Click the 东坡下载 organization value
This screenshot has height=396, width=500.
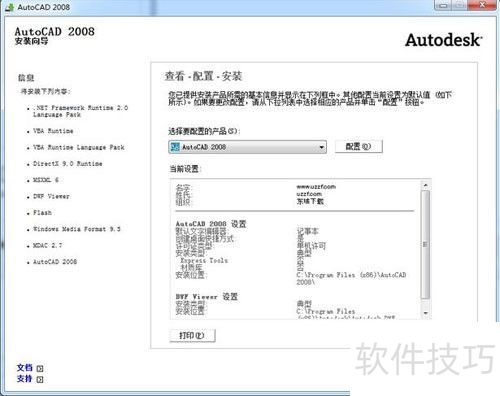tap(310, 201)
